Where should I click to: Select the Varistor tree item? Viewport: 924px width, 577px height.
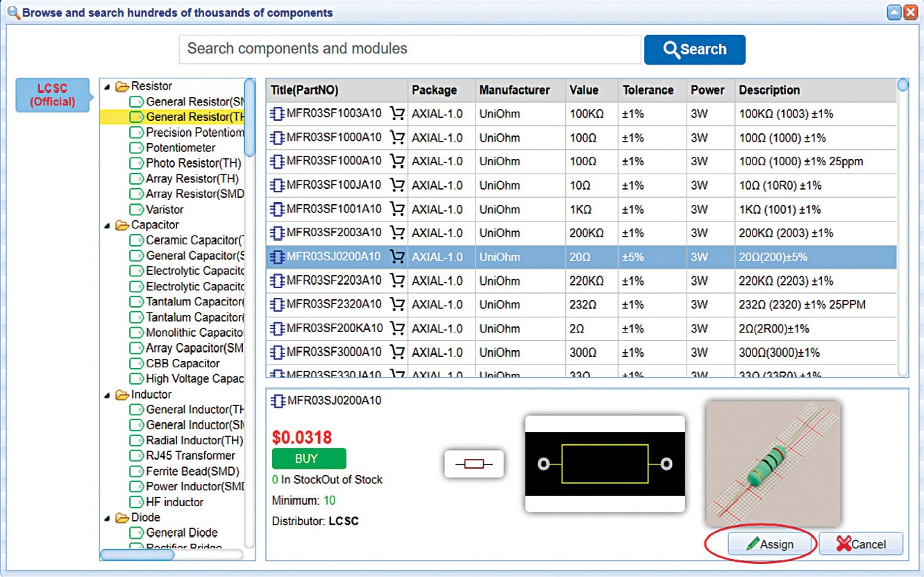click(x=156, y=209)
